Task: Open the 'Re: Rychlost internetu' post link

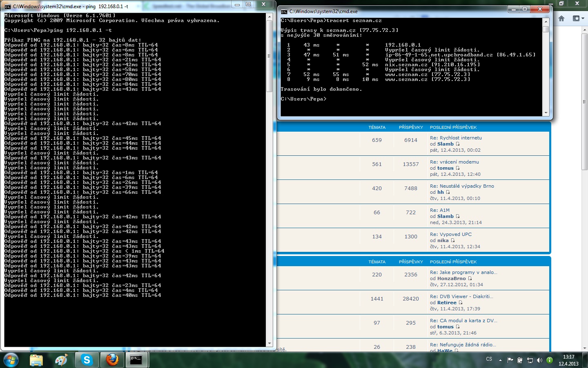Action: [x=456, y=138]
